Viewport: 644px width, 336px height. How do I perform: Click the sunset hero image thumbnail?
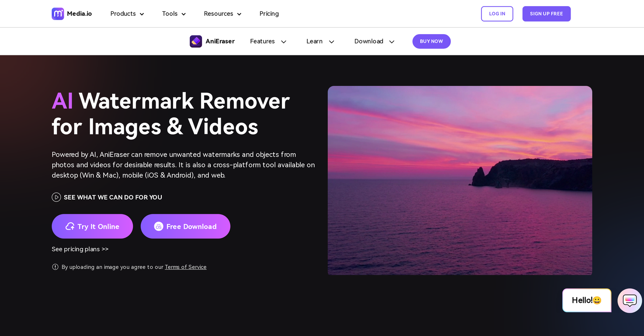[460, 180]
